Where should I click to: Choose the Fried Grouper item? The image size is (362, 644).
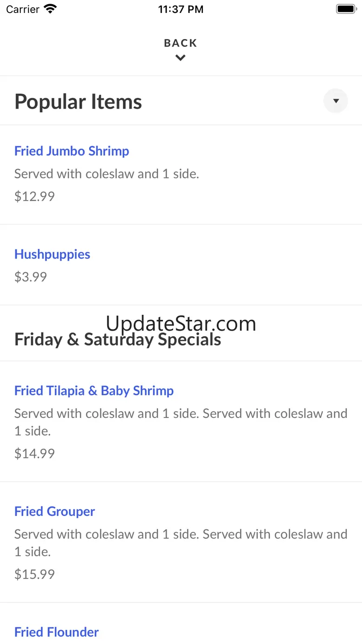click(54, 511)
